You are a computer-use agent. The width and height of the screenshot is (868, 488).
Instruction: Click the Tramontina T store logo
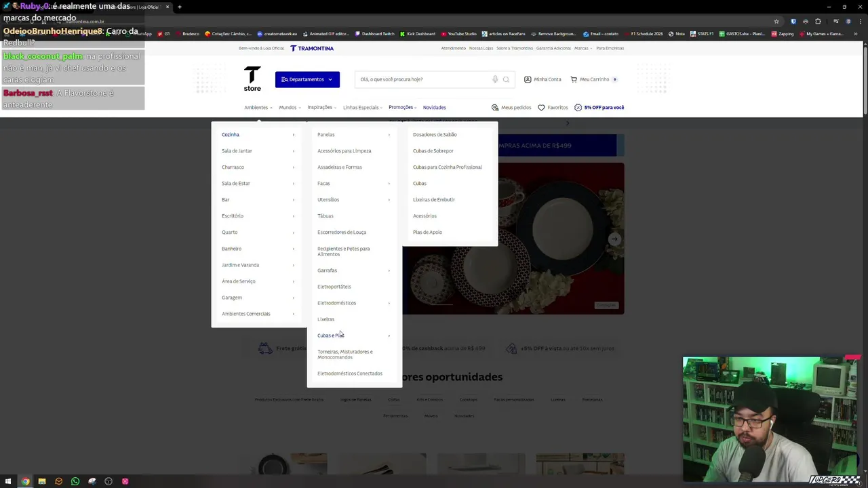click(x=252, y=79)
